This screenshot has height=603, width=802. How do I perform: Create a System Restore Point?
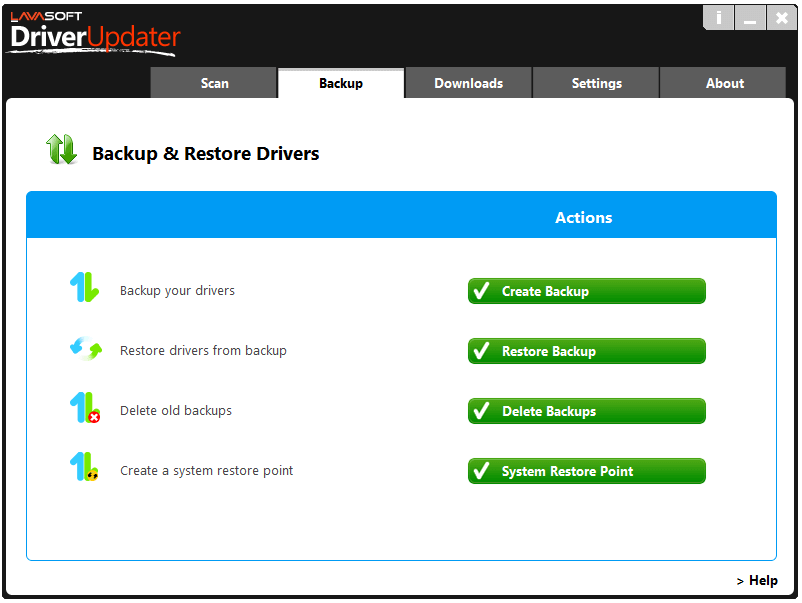[x=586, y=471]
